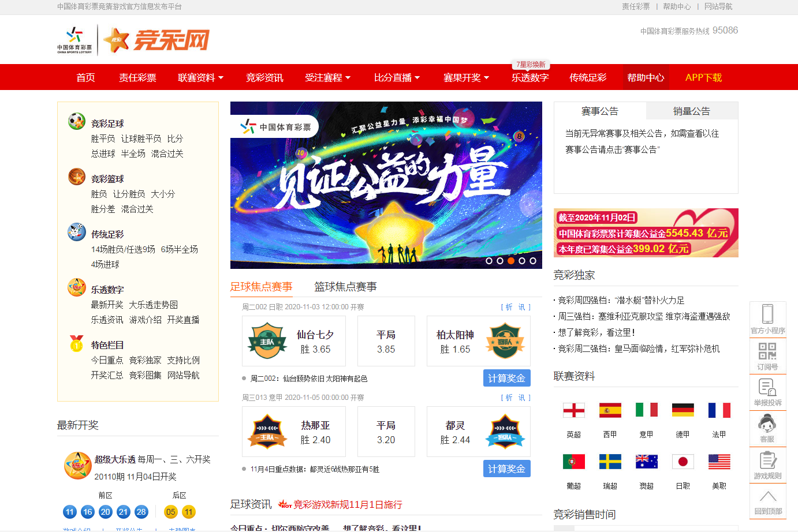
Task: Switch to 篮球焦点赛事 tab
Action: coord(345,286)
